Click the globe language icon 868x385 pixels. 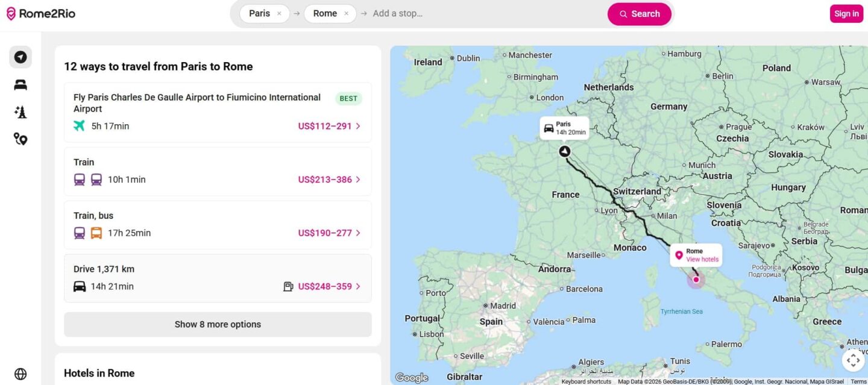tap(20, 374)
